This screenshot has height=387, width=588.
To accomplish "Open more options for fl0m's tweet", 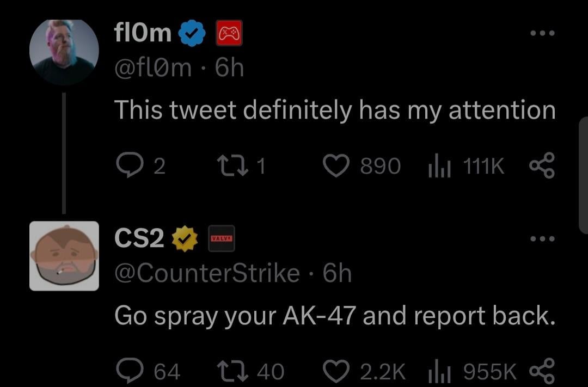I will click(543, 34).
